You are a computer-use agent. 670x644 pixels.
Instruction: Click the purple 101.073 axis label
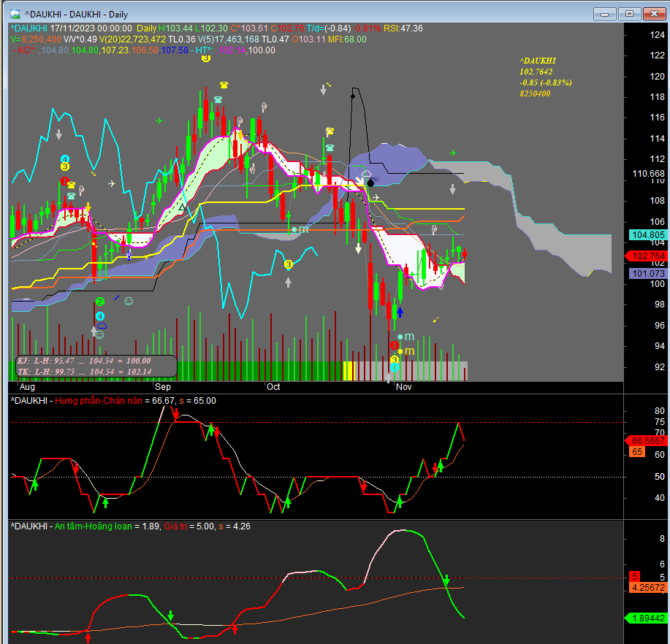[646, 274]
